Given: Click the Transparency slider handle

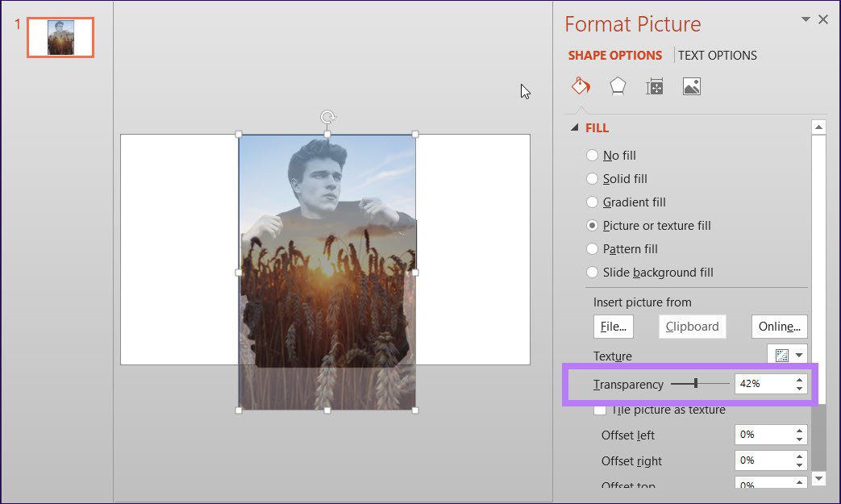Looking at the screenshot, I should coord(696,383).
